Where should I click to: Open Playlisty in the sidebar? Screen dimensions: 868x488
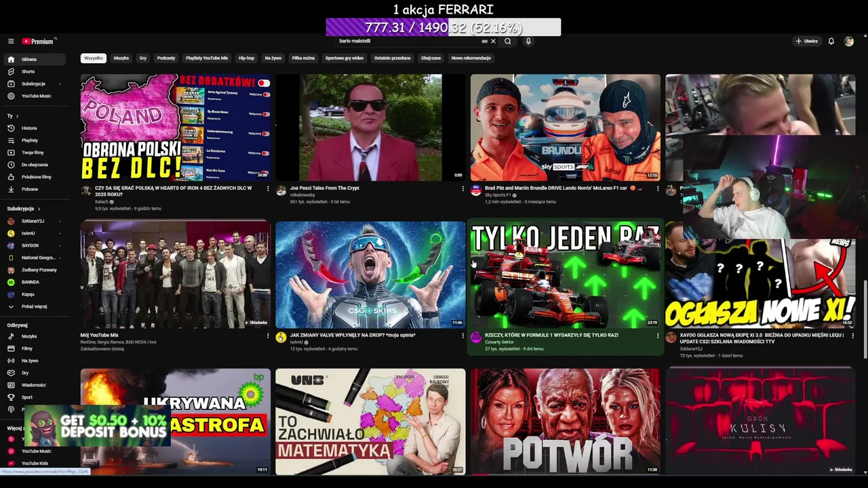pyautogui.click(x=34, y=140)
